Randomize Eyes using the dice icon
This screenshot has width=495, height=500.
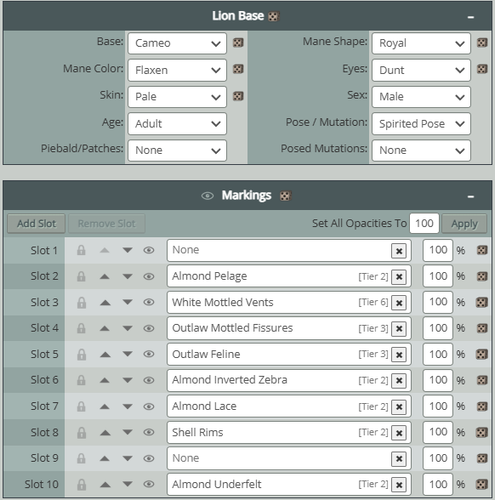pos(482,69)
